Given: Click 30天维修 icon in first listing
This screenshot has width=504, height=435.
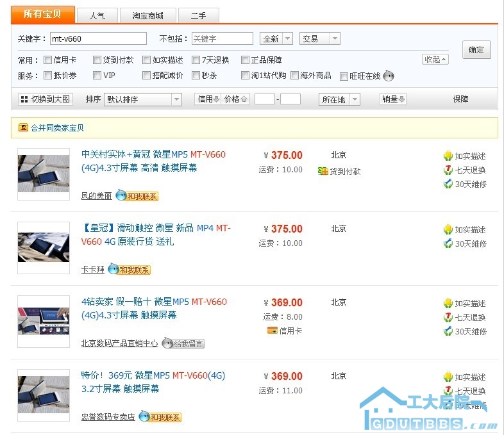Looking at the screenshot, I should pyautogui.click(x=448, y=185).
